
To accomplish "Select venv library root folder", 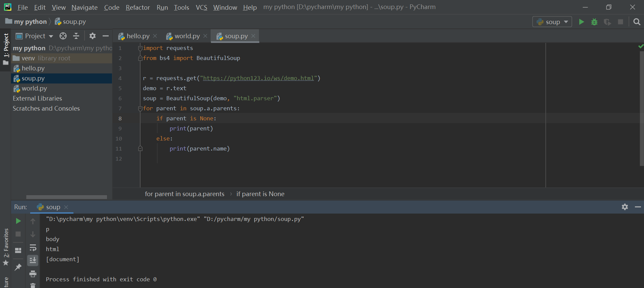I will [62, 58].
